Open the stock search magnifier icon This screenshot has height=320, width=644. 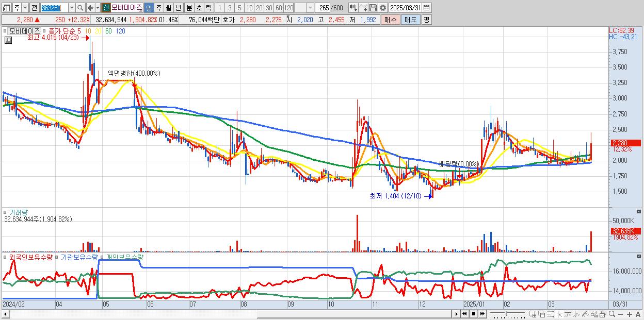(x=81, y=8)
